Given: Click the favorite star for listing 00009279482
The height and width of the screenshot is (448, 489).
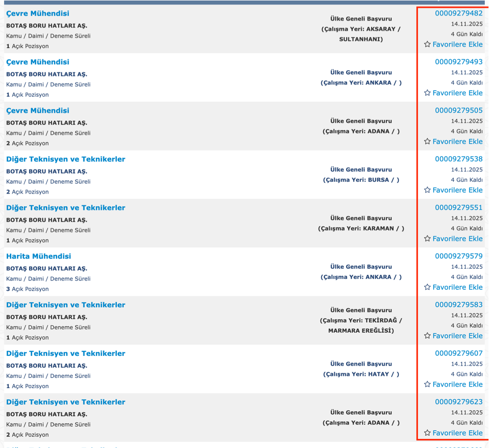Looking at the screenshot, I should pyautogui.click(x=427, y=45).
